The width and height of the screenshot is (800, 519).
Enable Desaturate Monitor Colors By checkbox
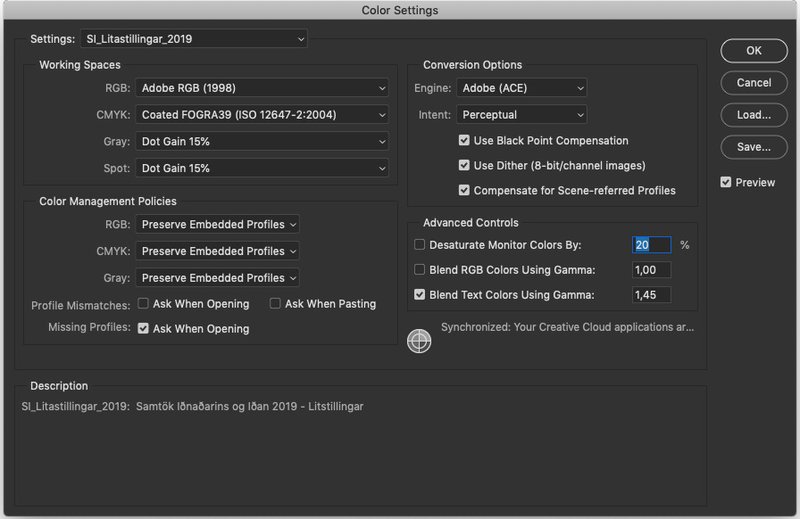(x=419, y=245)
